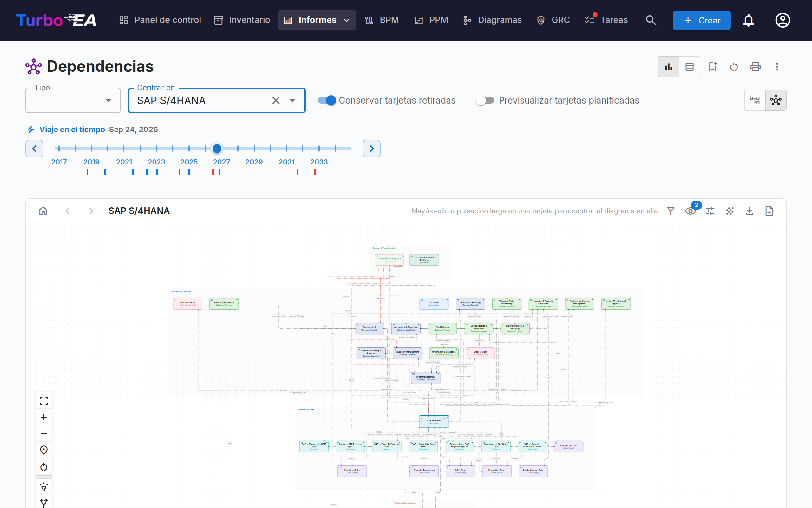Viewport: 812px width, 508px height.
Task: Select Purchase Order data object card
Action: click(352, 471)
